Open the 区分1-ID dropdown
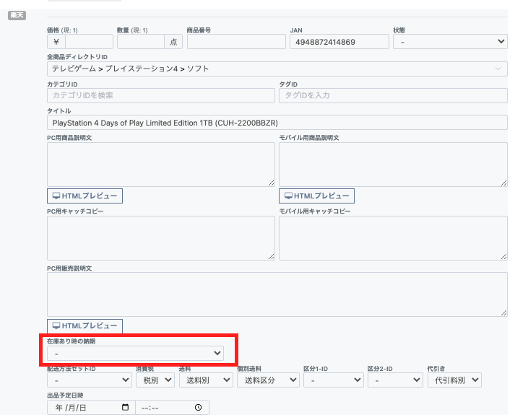Viewport: 515px width, 420px height. [334, 380]
